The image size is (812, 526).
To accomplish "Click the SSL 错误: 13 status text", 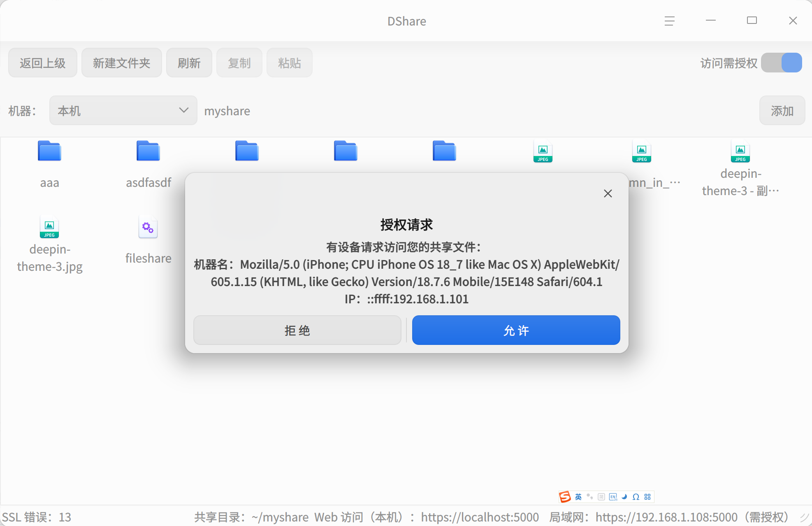I will pyautogui.click(x=37, y=517).
